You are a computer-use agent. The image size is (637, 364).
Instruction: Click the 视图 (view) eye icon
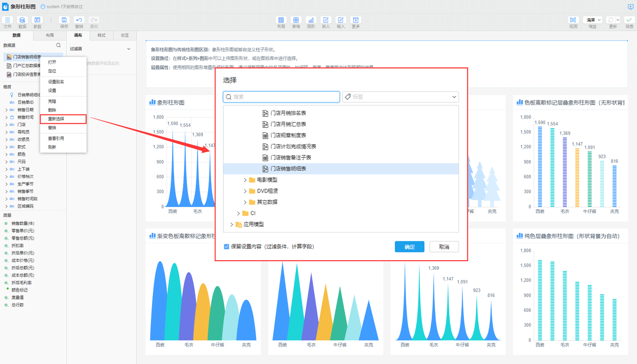tap(573, 20)
